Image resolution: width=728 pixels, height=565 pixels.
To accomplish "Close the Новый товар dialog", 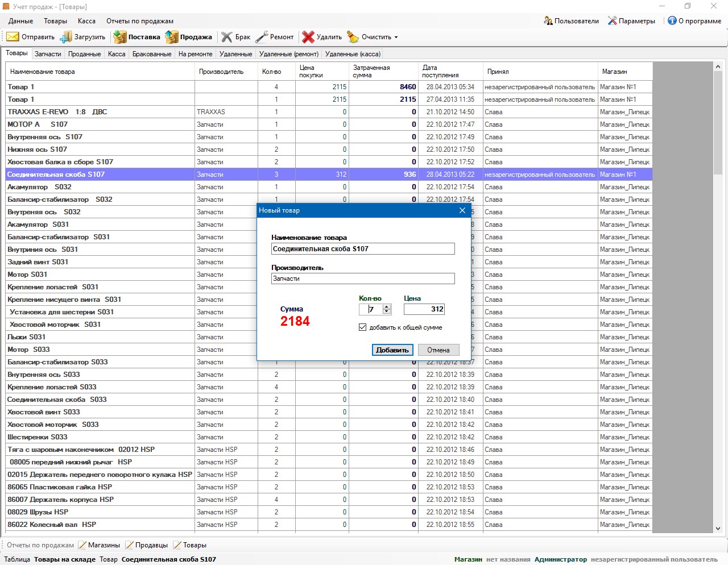I will (x=462, y=210).
